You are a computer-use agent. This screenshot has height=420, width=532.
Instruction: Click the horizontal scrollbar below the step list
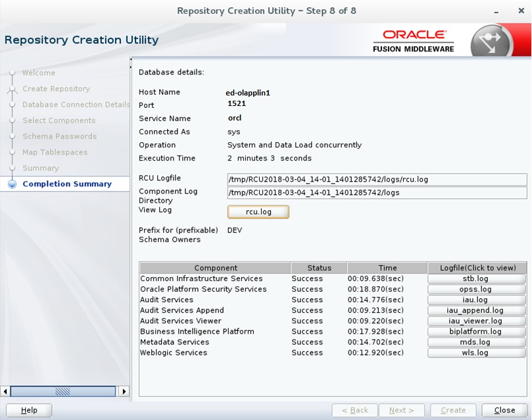tap(62, 390)
